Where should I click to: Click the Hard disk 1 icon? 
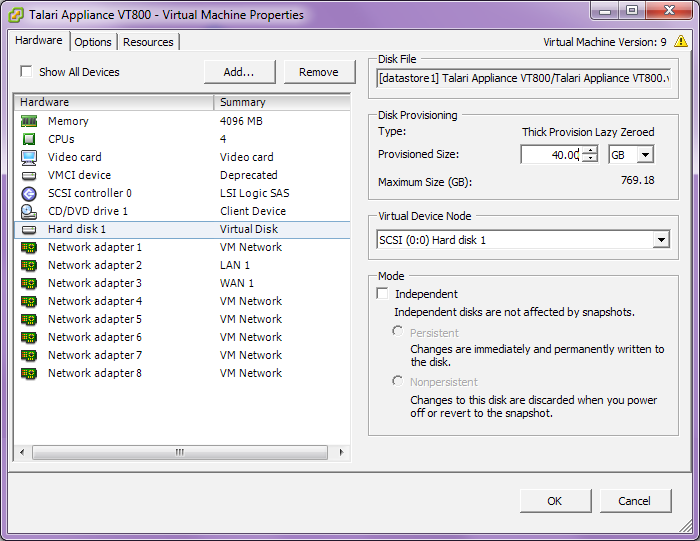[x=29, y=229]
